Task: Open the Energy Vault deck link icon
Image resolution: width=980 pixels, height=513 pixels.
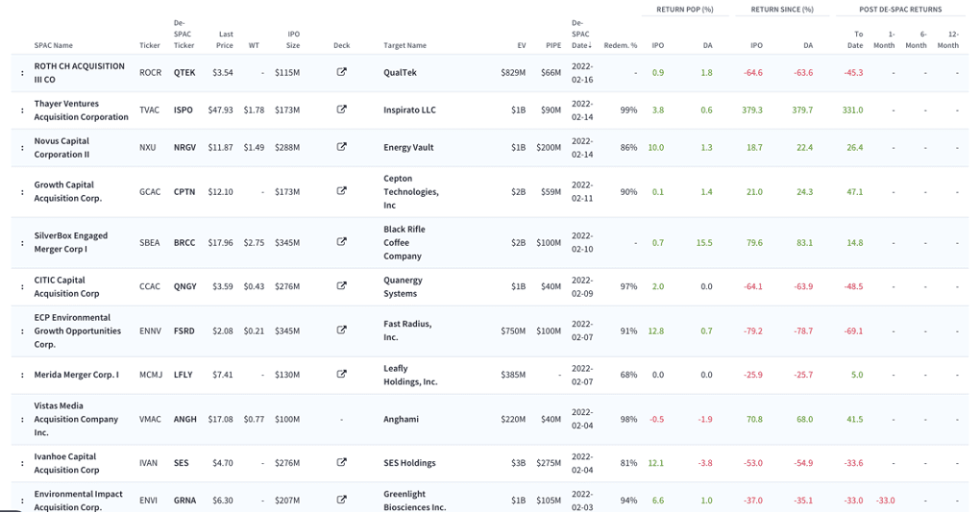Action: (x=341, y=147)
